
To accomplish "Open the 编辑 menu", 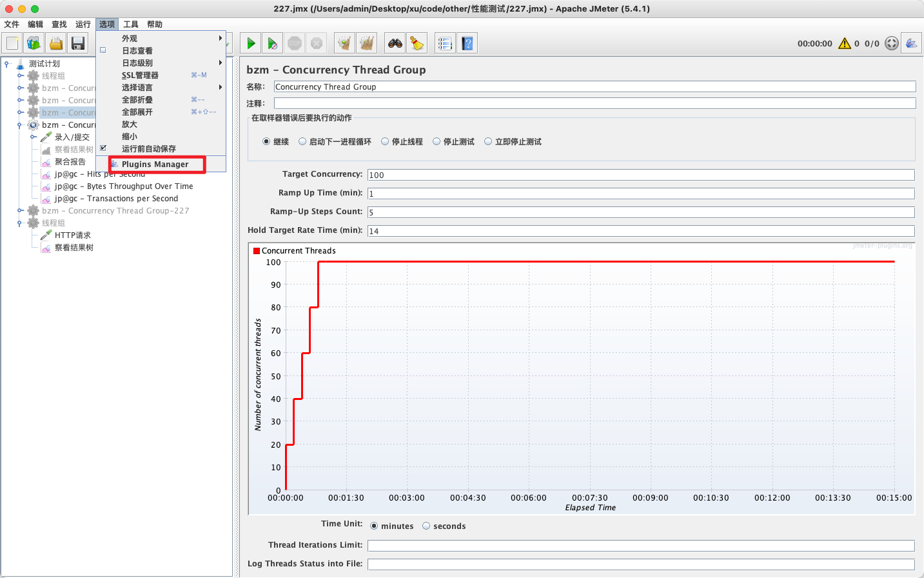I will tap(35, 25).
